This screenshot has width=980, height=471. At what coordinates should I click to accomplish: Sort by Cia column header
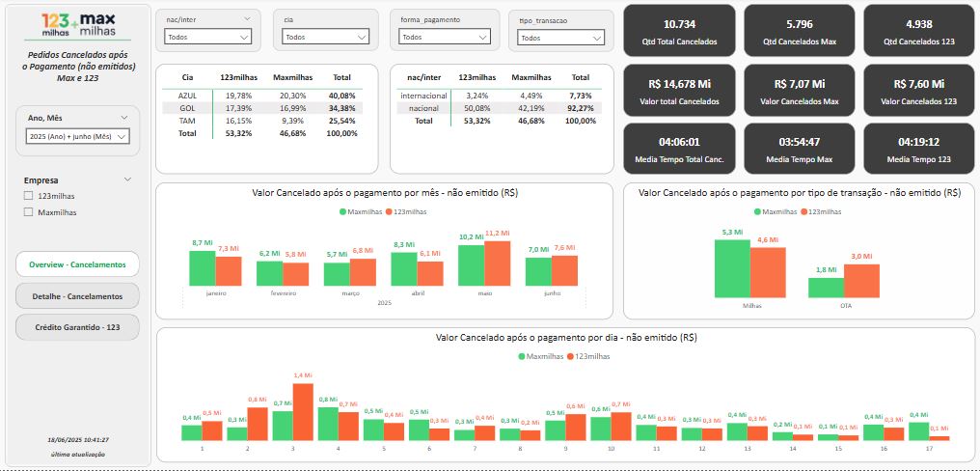pos(187,77)
